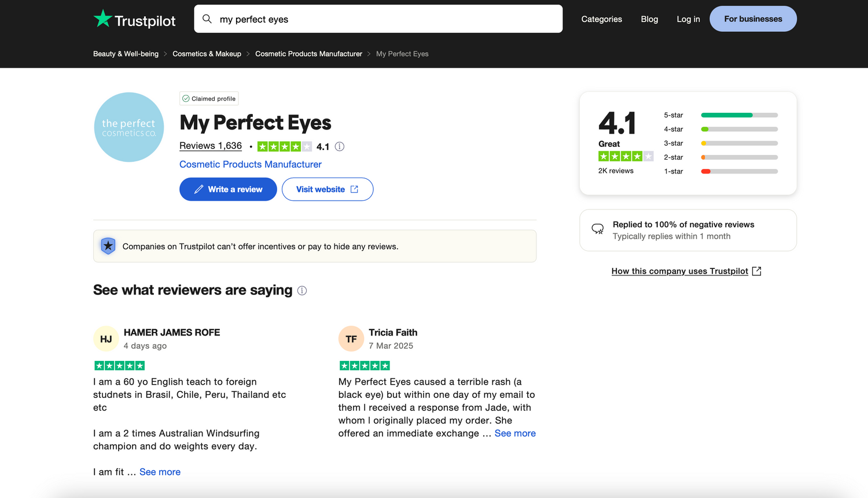The width and height of the screenshot is (868, 498).
Task: Expand HAMER JAMES ROFE's review with See more
Action: click(160, 471)
